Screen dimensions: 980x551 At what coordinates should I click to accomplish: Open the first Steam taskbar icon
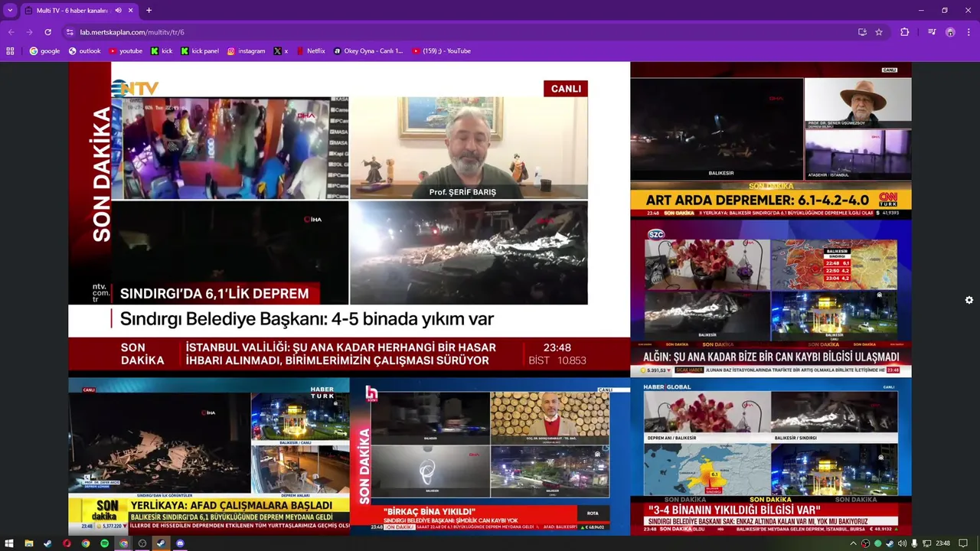click(47, 543)
